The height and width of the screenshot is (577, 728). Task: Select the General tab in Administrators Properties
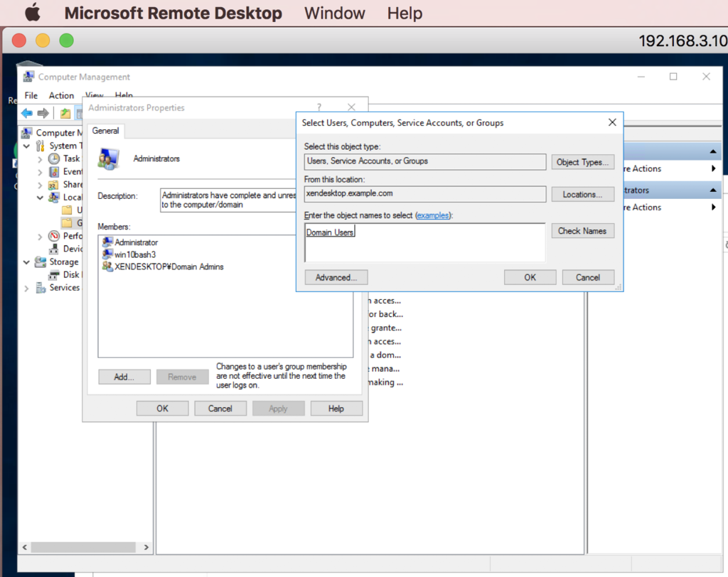[x=105, y=131]
